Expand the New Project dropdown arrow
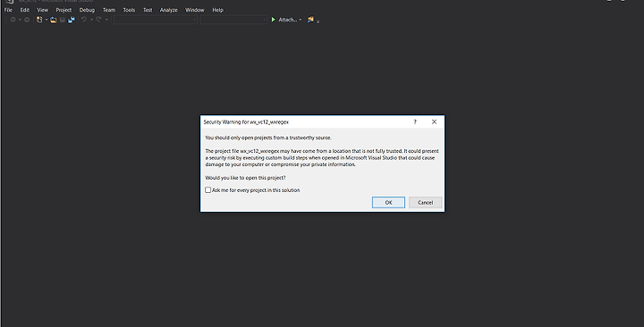The height and width of the screenshot is (327, 644). (x=46, y=20)
